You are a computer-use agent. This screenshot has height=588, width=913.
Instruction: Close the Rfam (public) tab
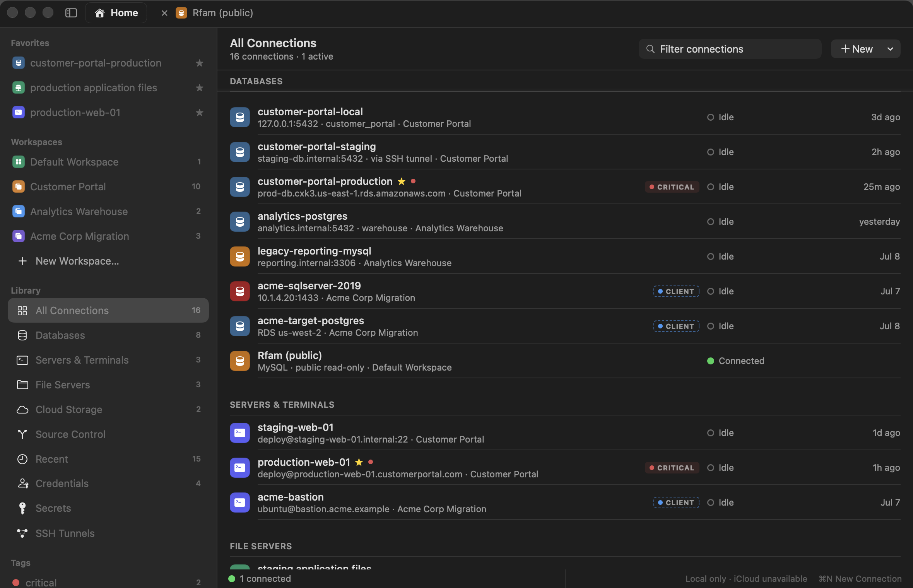click(x=164, y=13)
